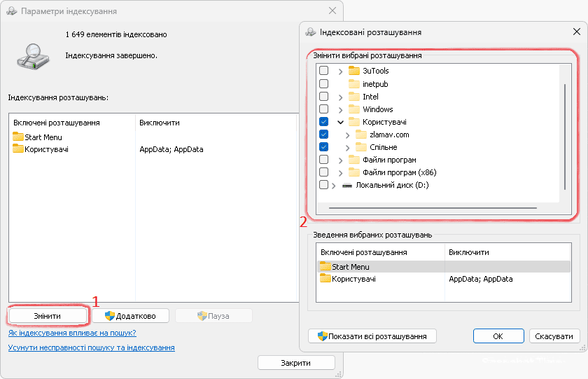This screenshot has width=588, height=379.
Task: Enable the Файли програм (x86) checkbox
Action: tap(323, 172)
